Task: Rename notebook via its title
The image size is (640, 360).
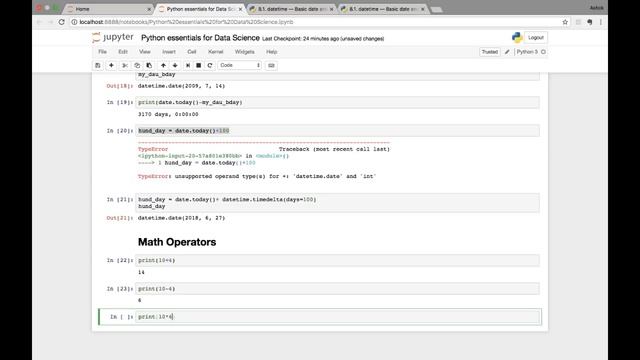Action: point(200,38)
